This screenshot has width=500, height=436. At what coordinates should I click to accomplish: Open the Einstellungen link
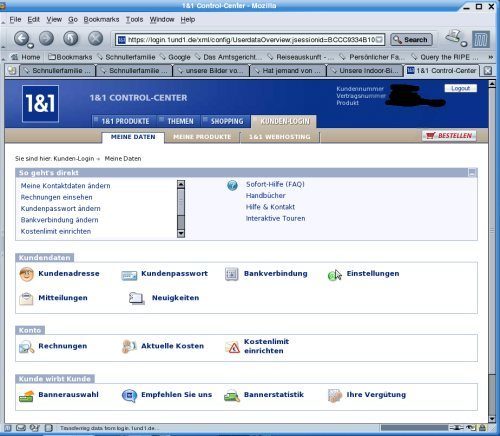point(373,274)
